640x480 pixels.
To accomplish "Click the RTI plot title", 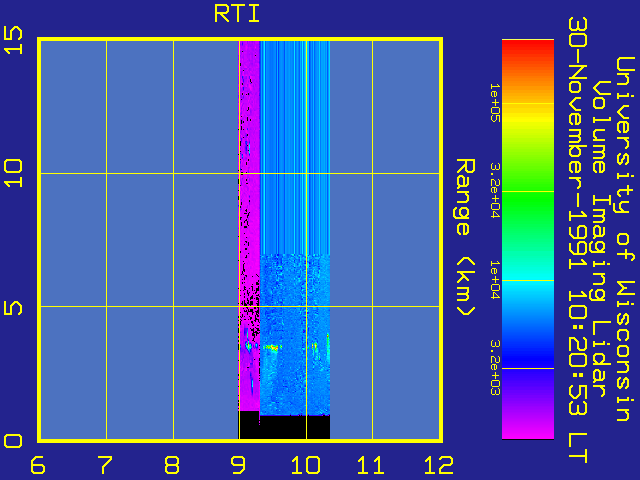I will click(237, 14).
